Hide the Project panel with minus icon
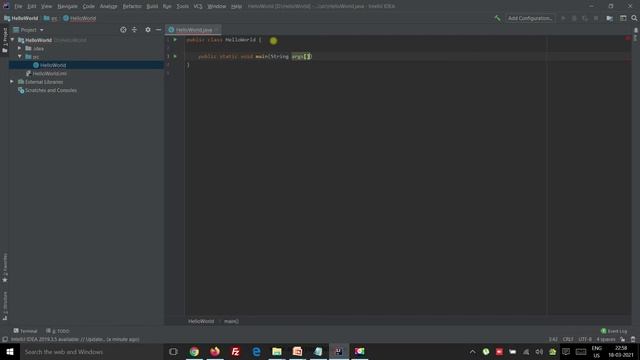Image resolution: width=640 pixels, height=360 pixels. point(158,30)
